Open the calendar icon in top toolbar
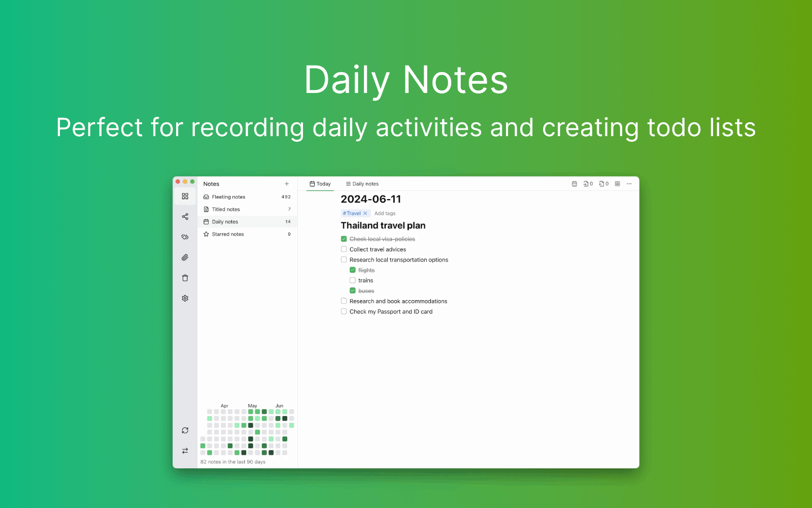 pyautogui.click(x=574, y=184)
